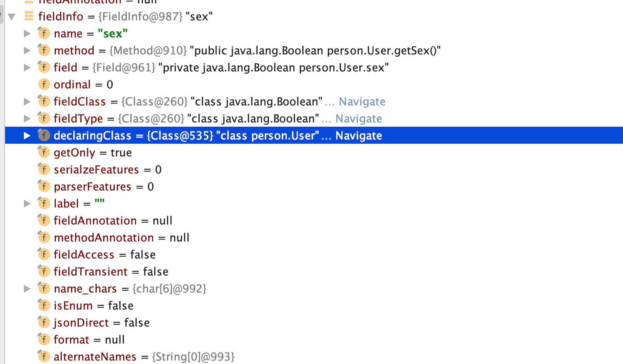Click the field icon for serialzeFeatures
The width and height of the screenshot is (623, 364).
(x=44, y=169)
